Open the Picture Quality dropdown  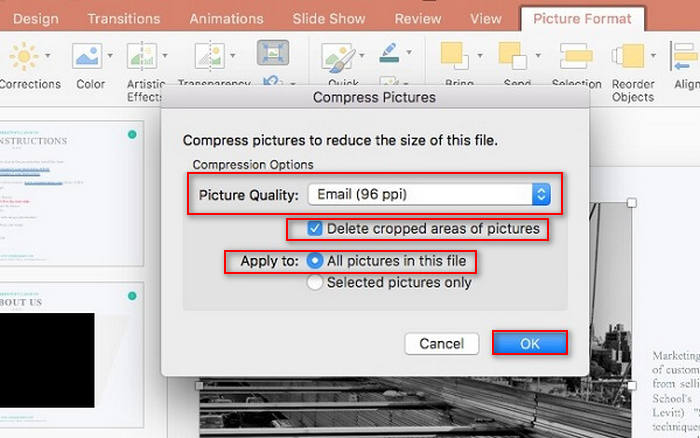click(x=428, y=194)
